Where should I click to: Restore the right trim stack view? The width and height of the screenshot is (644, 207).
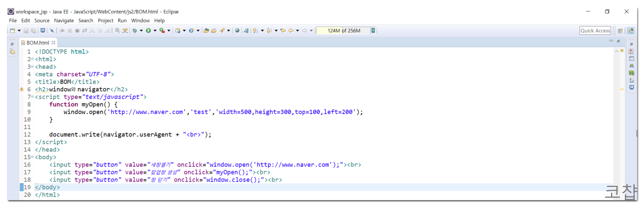pos(632,44)
